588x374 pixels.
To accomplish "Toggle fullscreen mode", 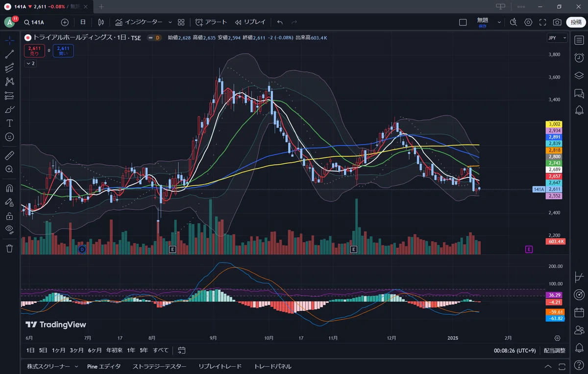I will (543, 22).
